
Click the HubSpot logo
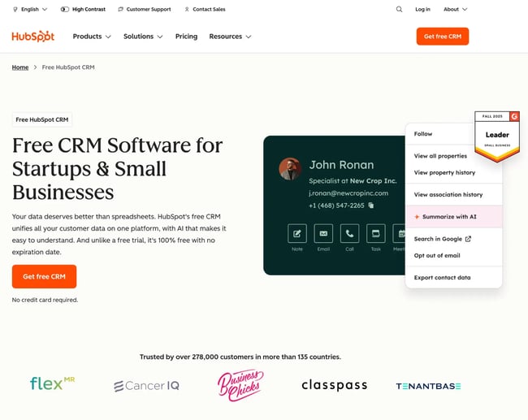point(33,37)
